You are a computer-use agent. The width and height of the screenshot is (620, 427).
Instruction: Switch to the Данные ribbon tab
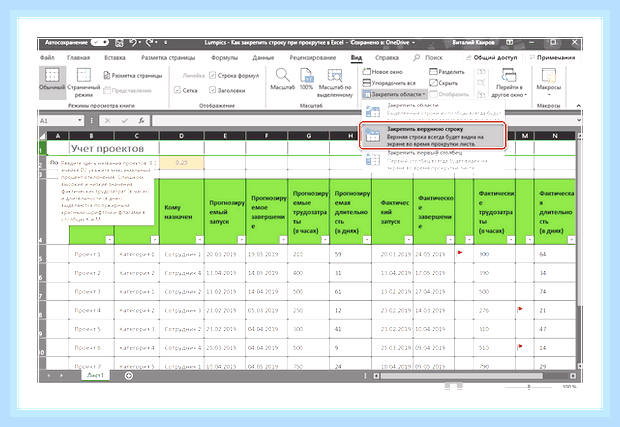click(x=263, y=58)
